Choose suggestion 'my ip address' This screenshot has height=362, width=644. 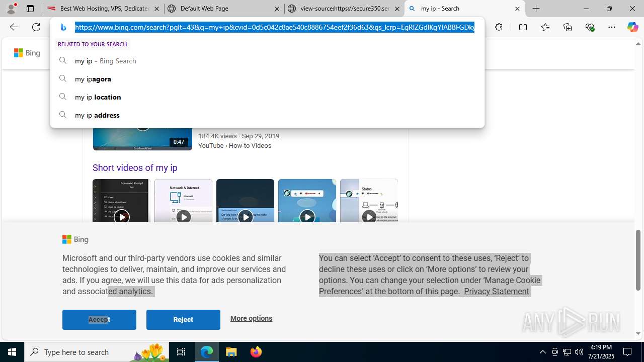coord(267,115)
